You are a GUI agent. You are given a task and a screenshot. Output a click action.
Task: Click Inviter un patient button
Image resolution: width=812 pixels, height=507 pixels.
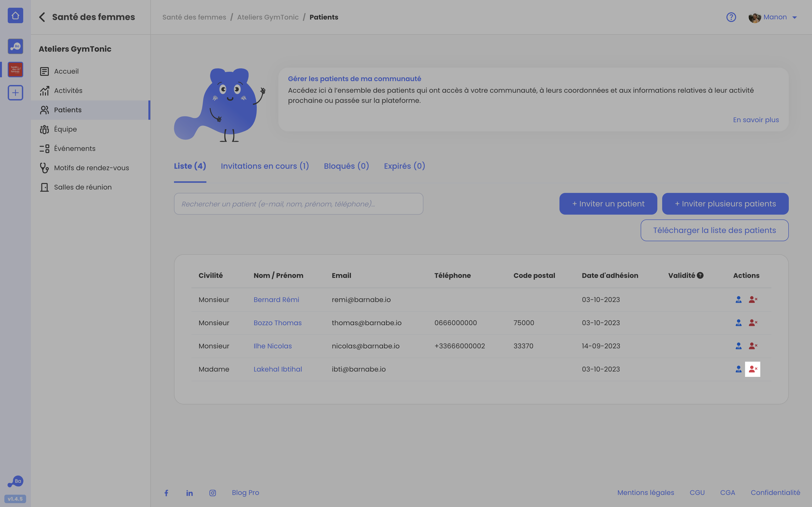(608, 204)
